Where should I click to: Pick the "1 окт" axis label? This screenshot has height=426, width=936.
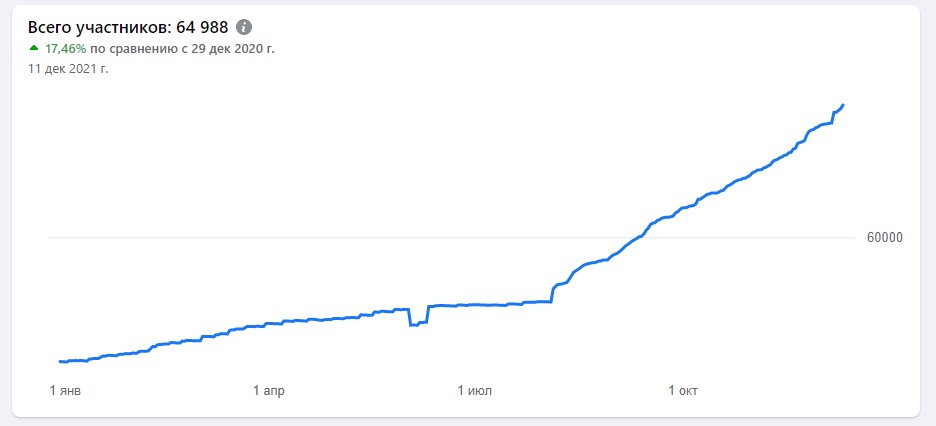(x=683, y=390)
